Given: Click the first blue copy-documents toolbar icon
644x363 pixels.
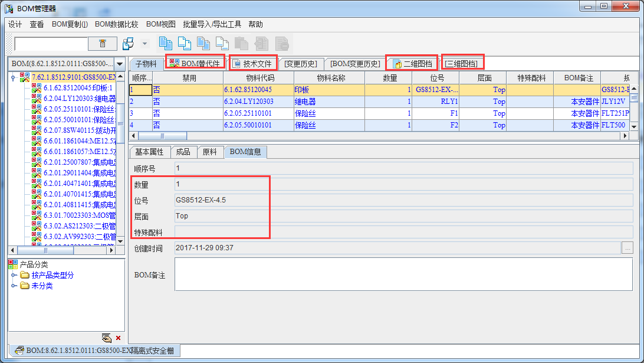Looking at the screenshot, I should tap(166, 43).
